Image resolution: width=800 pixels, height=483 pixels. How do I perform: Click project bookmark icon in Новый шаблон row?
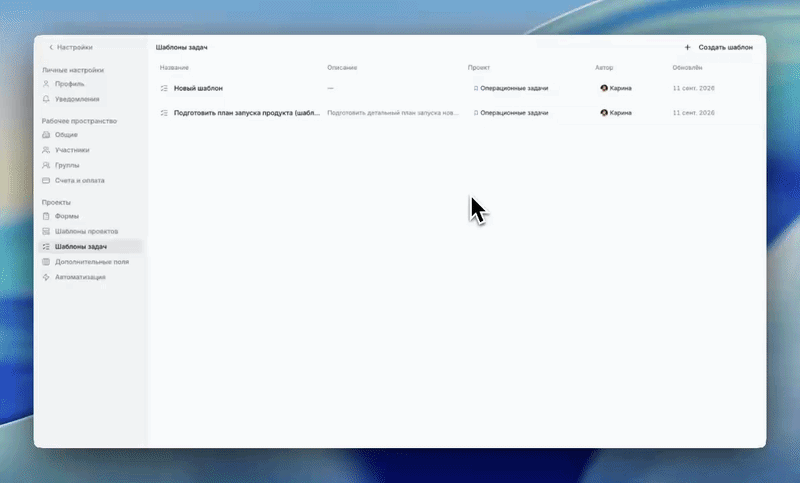tap(476, 88)
